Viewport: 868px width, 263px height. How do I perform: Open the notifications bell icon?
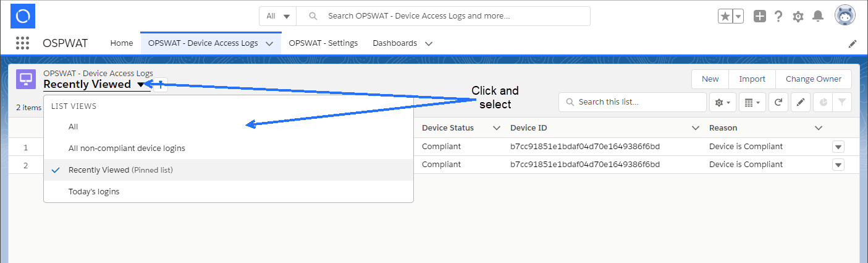[817, 16]
